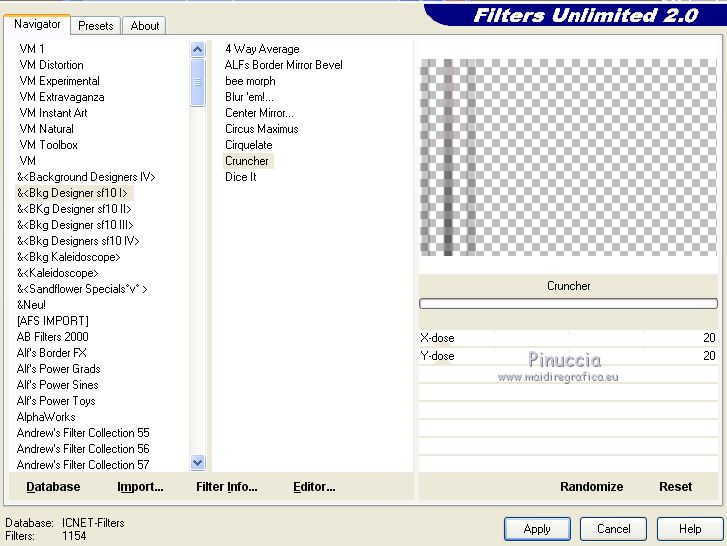The height and width of the screenshot is (546, 727).
Task: Click the Y-dose value 20
Action: (709, 356)
